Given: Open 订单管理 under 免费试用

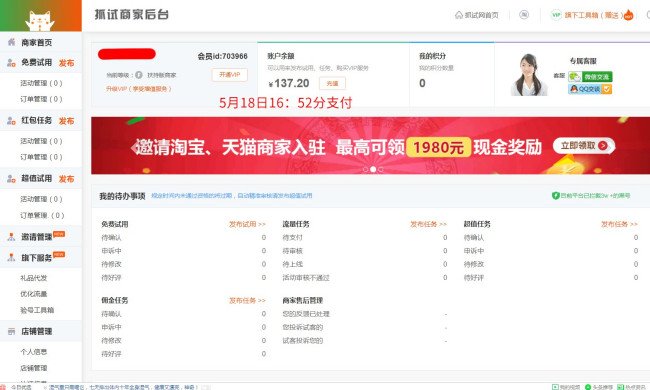Looking at the screenshot, I should [41, 99].
